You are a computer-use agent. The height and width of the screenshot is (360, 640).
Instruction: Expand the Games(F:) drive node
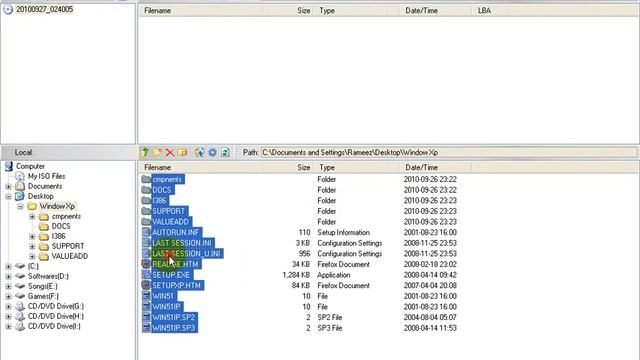pyautogui.click(x=8, y=296)
